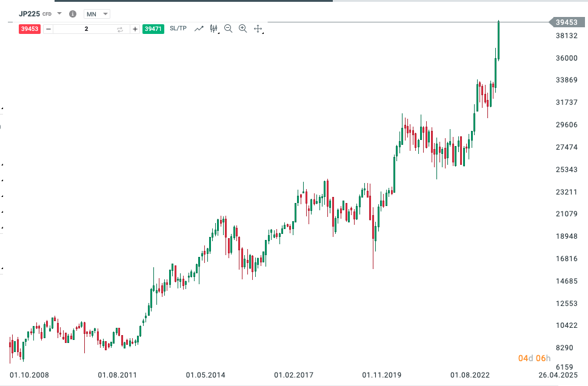Click the 04d 06h candle countdown timer

534,358
